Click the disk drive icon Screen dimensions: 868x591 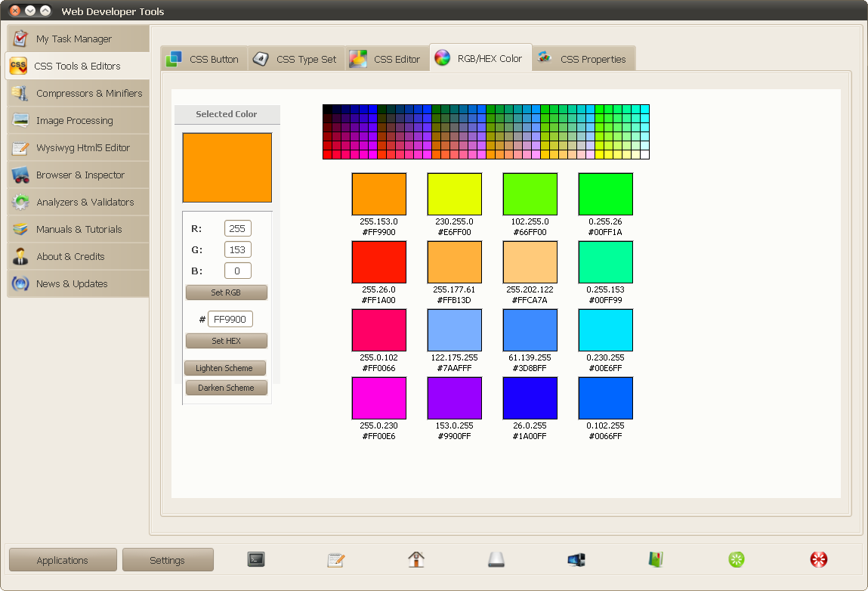pyautogui.click(x=496, y=559)
